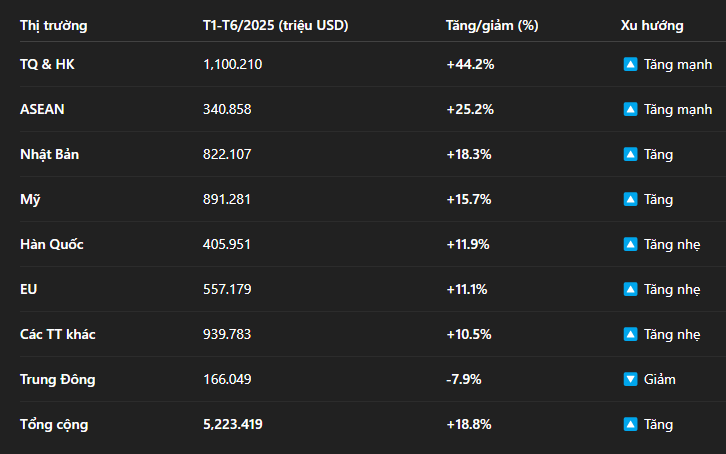726x454 pixels.
Task: Click the up-arrow icon in Nhật Bản row
Action: (x=630, y=154)
